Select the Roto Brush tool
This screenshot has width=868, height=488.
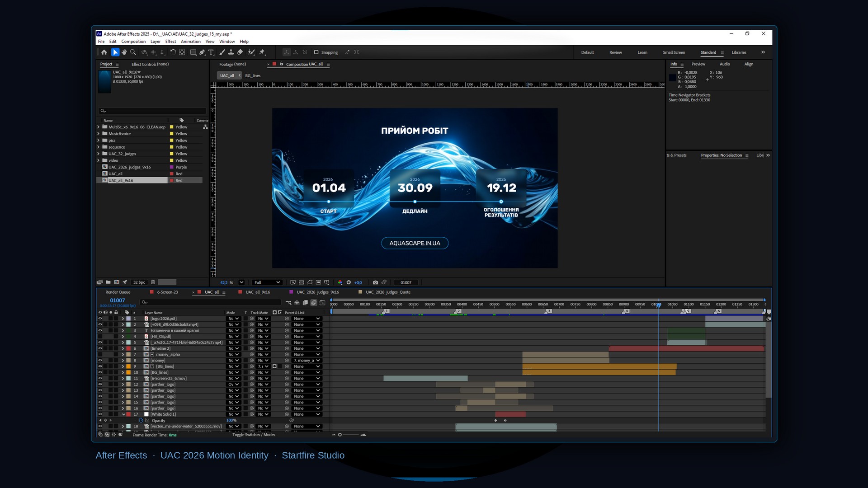[251, 52]
